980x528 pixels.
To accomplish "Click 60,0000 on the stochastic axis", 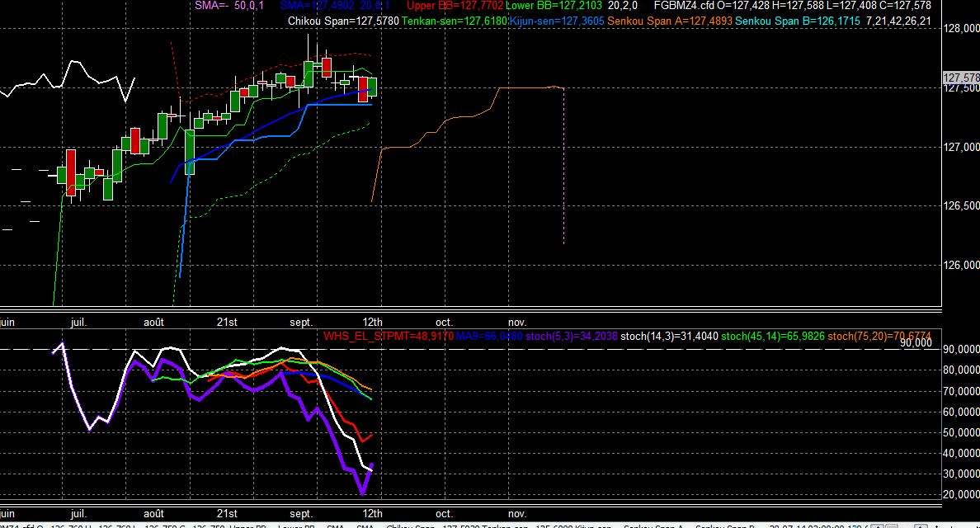I will point(961,412).
